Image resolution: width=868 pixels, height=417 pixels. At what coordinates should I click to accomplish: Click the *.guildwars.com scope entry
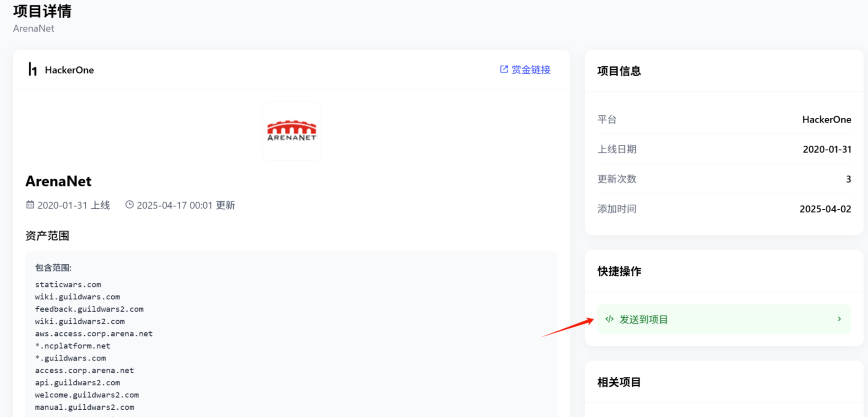coord(70,358)
